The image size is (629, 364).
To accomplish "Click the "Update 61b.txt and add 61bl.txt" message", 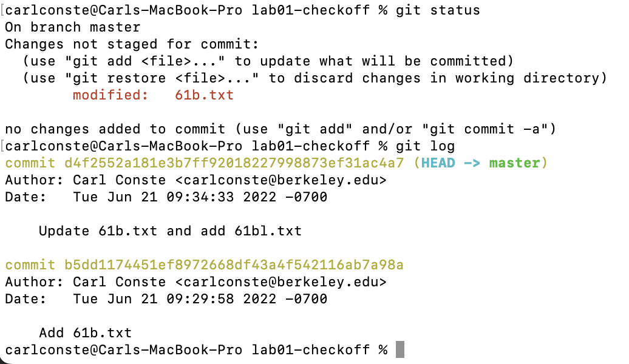I will [x=170, y=231].
